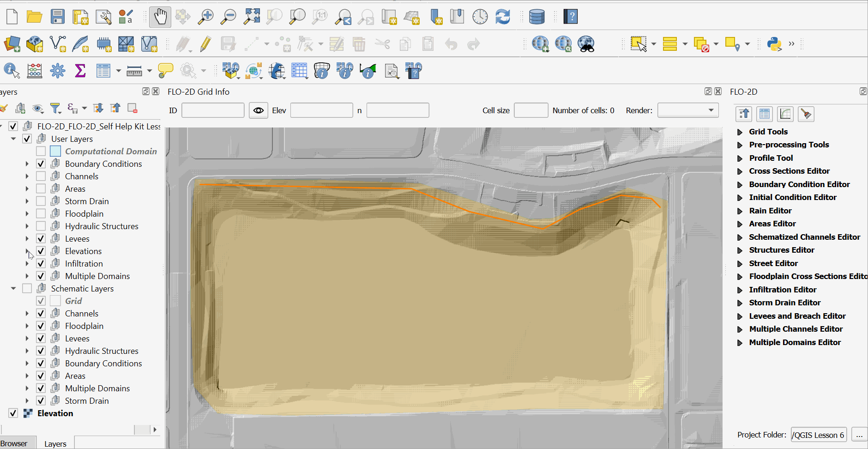Open the Render dropdown
Viewport: 868px width, 449px height.
pyautogui.click(x=687, y=110)
